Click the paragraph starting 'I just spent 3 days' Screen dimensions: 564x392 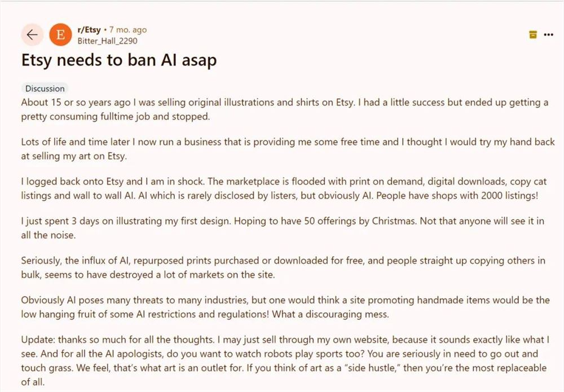pos(282,228)
